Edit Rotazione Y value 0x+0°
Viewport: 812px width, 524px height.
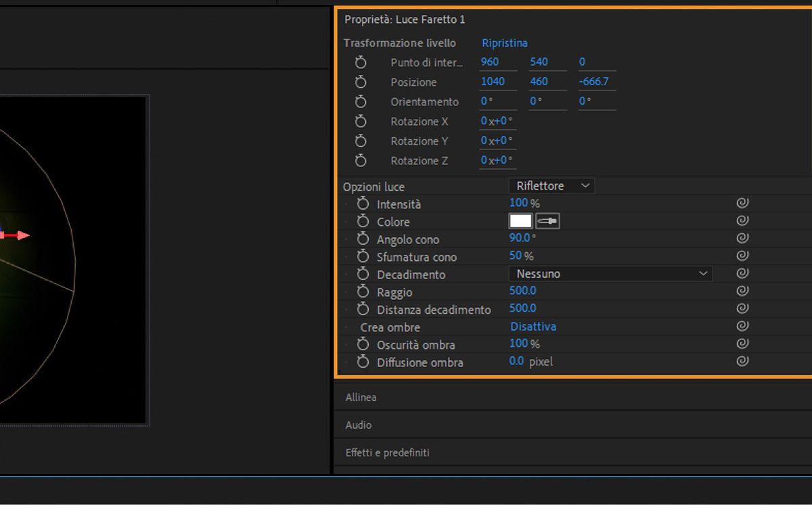497,141
